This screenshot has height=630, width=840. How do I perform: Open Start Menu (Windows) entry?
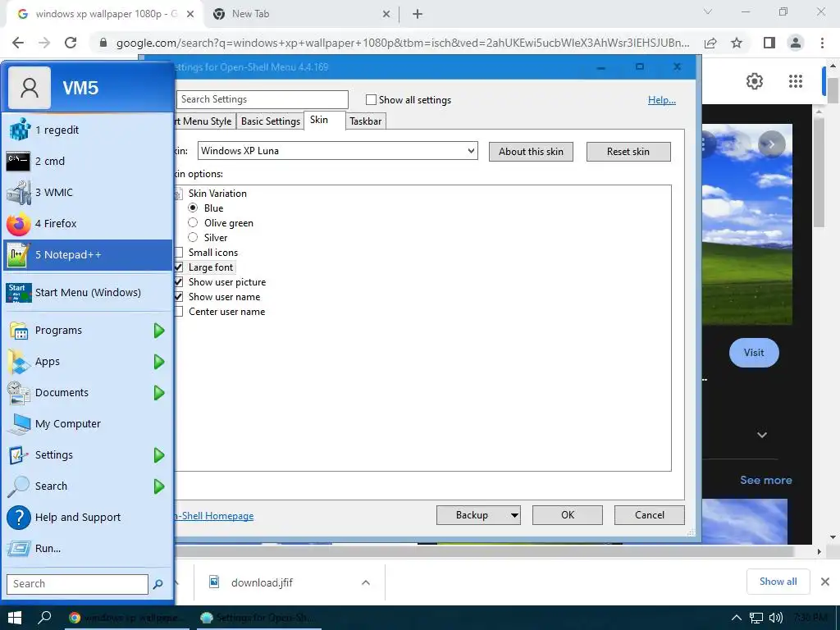[x=87, y=293]
